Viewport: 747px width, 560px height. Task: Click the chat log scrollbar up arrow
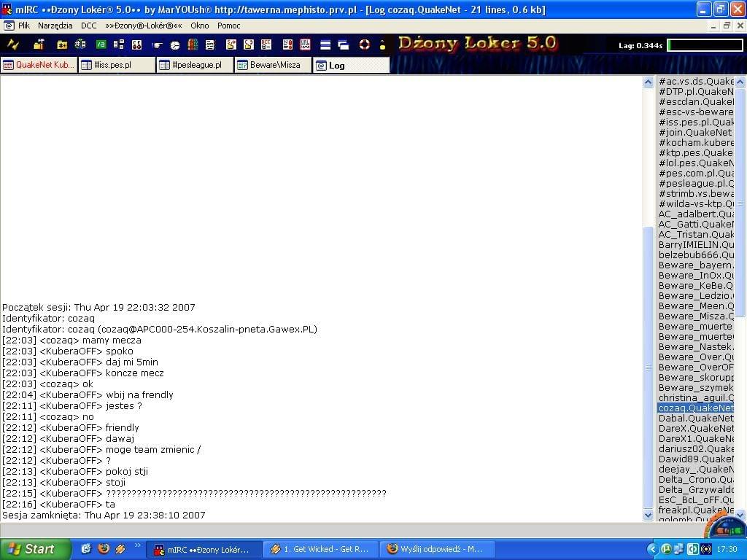(x=648, y=82)
